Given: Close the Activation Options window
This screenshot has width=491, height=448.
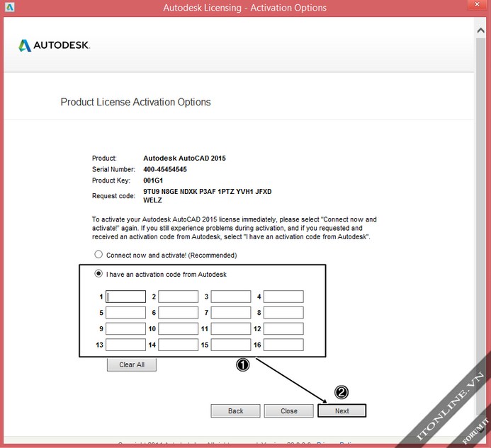Looking at the screenshot, I should pos(478,4).
